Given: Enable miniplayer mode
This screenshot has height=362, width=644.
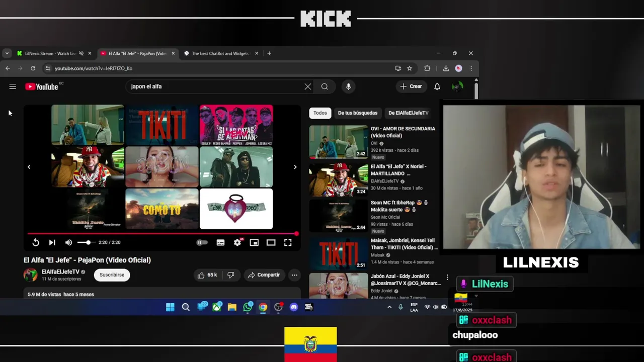Looking at the screenshot, I should pos(254,242).
